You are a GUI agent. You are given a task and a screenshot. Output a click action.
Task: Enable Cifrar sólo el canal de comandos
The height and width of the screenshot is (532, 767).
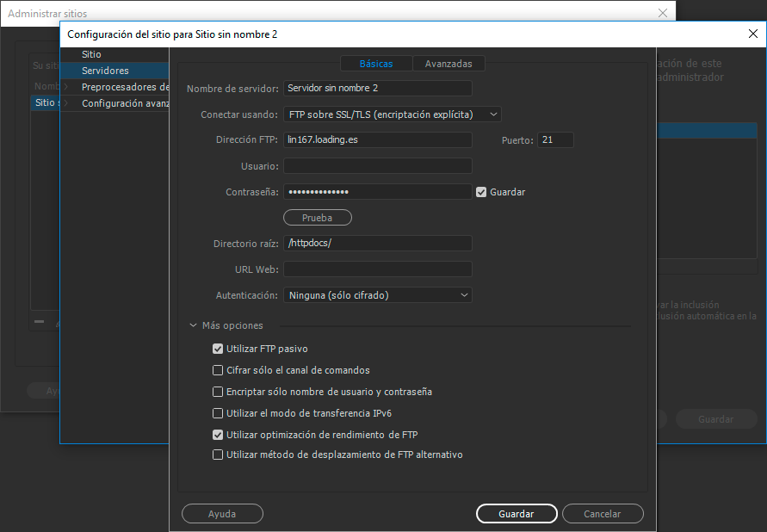(218, 370)
